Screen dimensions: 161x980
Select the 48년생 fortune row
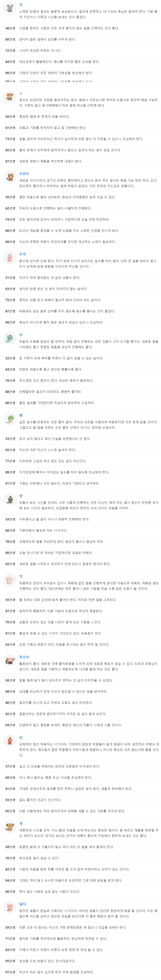point(80,28)
